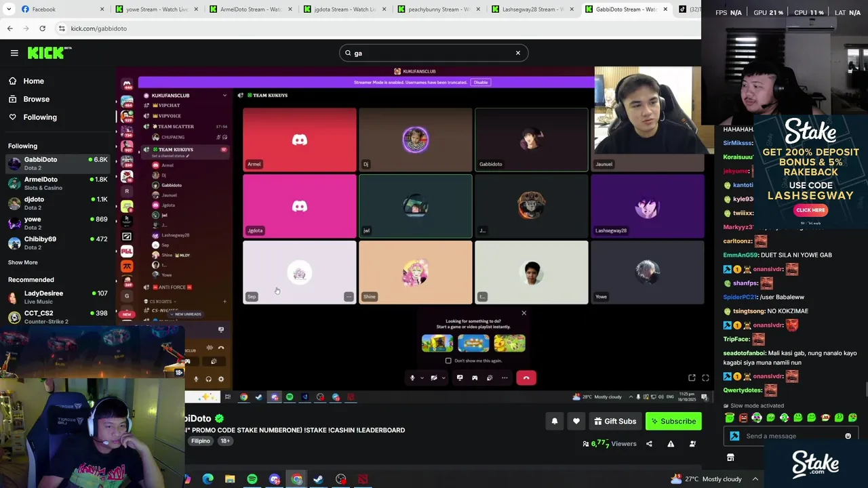Screen dimensions: 868x488
Task: Jump to NEW UNREADS in Discord
Action: point(184,314)
